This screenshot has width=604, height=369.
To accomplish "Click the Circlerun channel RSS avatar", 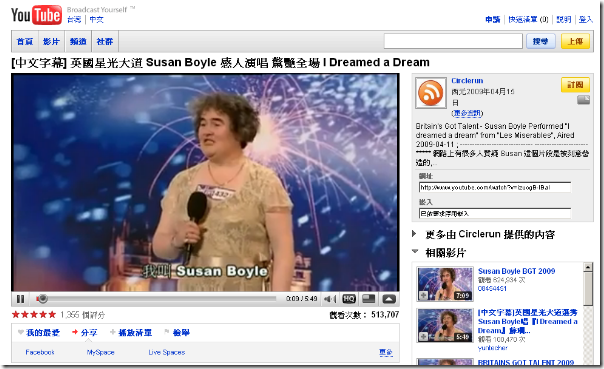I will (430, 93).
